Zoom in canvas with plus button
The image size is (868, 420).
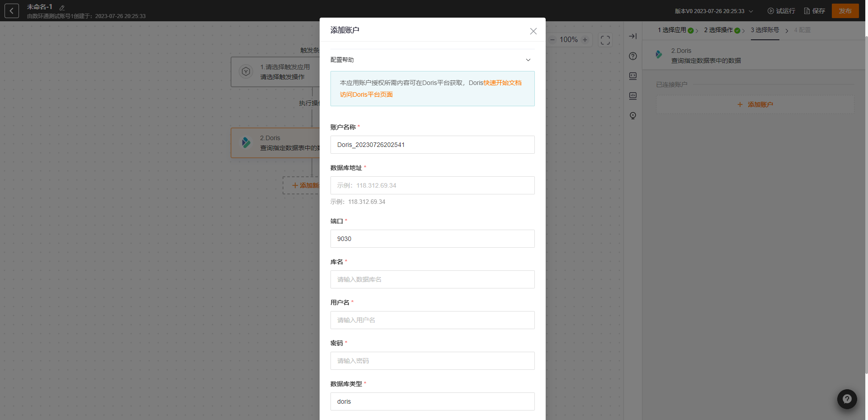pyautogui.click(x=585, y=40)
